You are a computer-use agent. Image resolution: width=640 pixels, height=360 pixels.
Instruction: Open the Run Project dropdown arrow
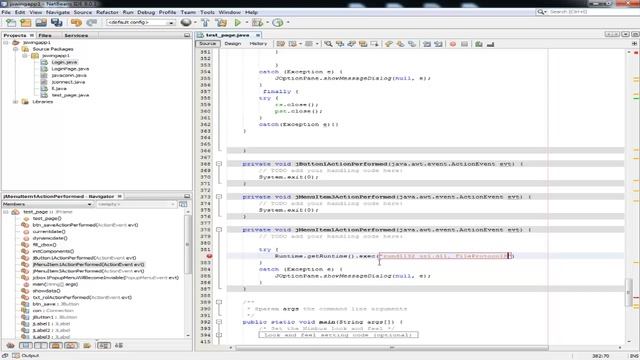point(247,23)
